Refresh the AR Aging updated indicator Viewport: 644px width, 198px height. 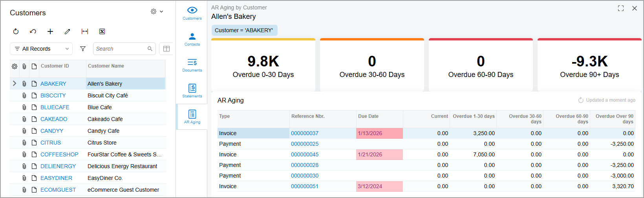pos(581,100)
